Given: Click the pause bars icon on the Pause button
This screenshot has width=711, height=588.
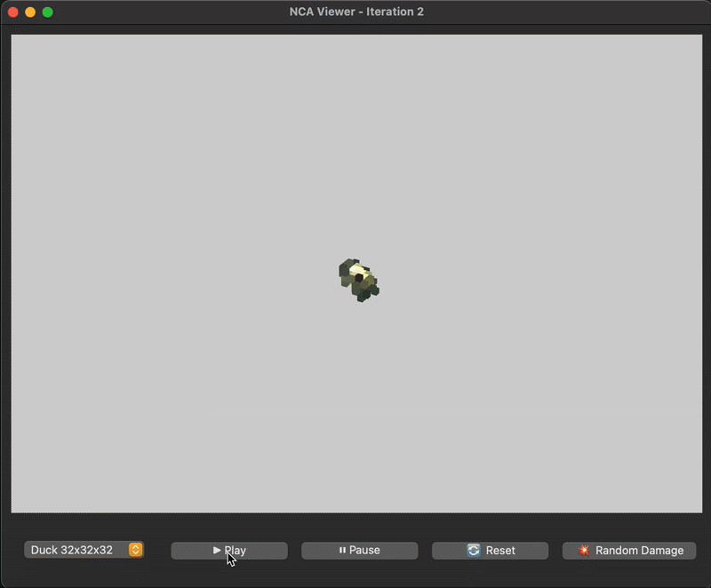Looking at the screenshot, I should 343,551.
